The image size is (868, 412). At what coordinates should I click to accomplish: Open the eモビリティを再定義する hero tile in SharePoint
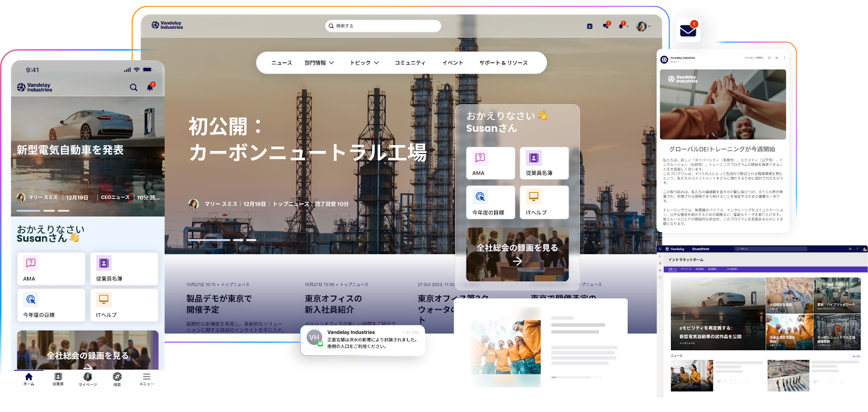718,314
